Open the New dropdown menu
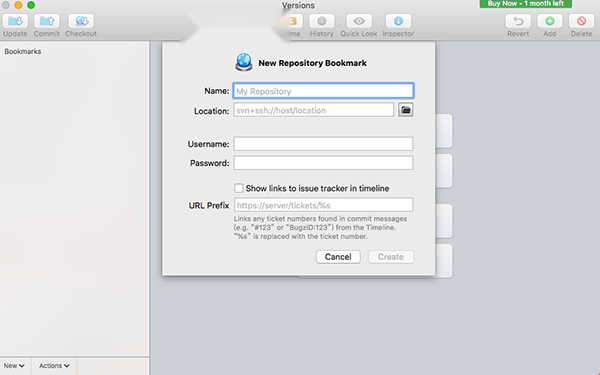The height and width of the screenshot is (375, 600). [14, 366]
